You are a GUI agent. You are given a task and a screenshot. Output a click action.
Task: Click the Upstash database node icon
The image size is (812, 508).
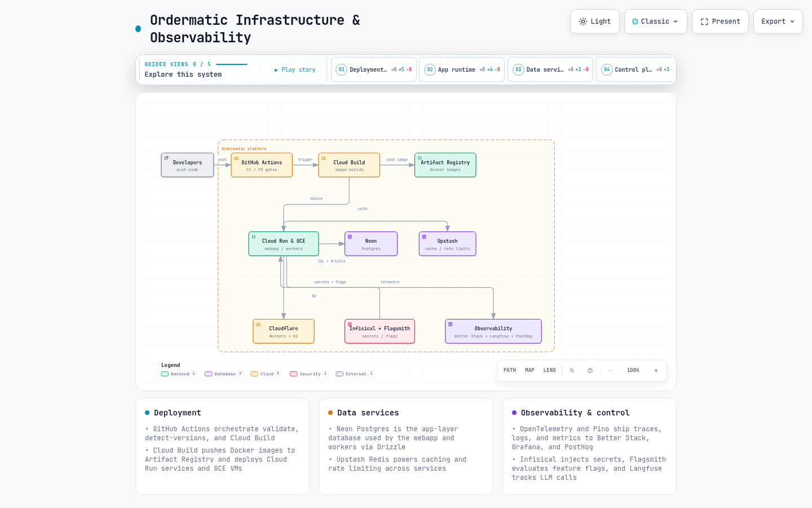tap(424, 237)
